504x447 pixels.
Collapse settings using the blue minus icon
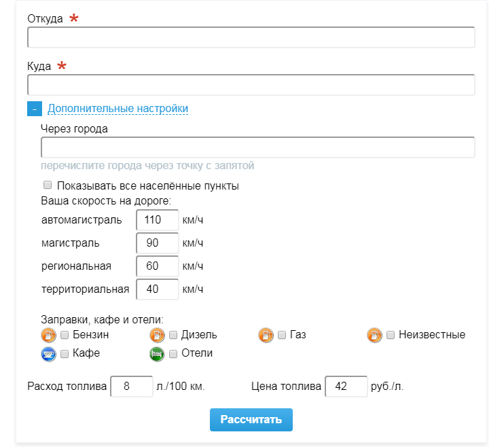[x=35, y=109]
